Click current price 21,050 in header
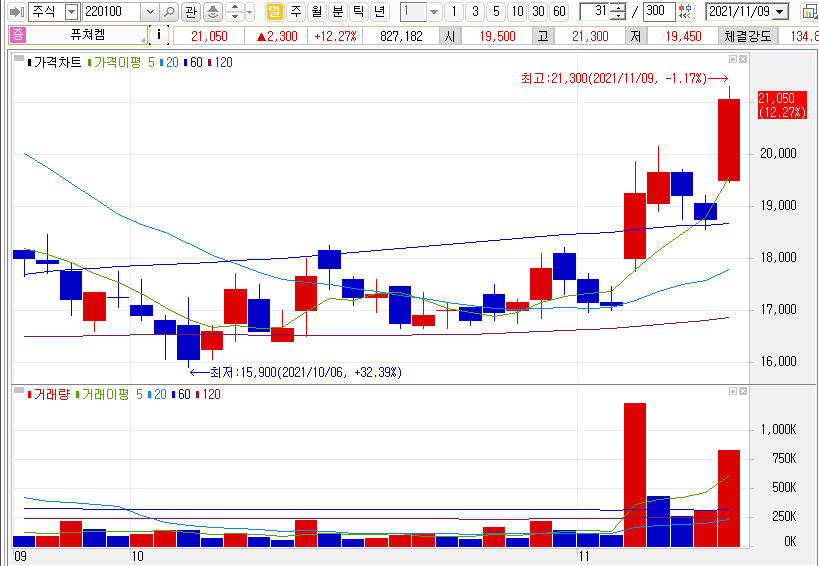This screenshot has width=819, height=566. pos(209,36)
